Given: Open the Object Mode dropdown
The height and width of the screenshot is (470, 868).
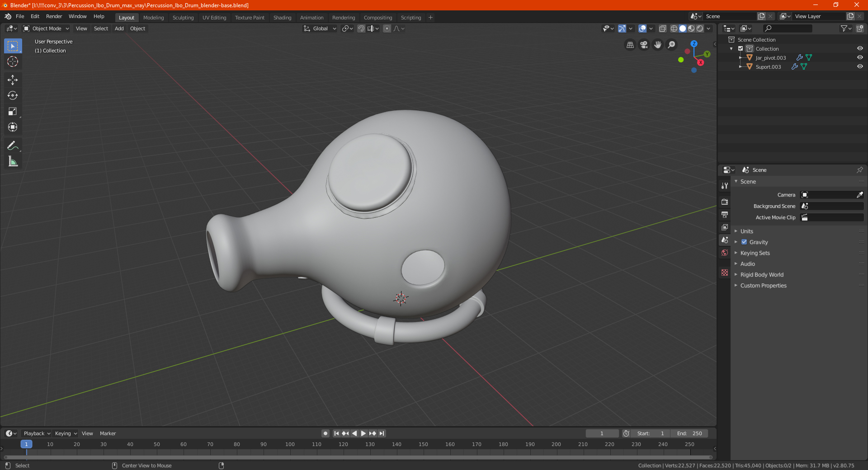Looking at the screenshot, I should [46, 28].
